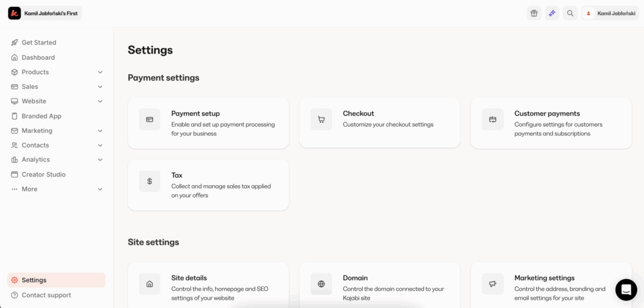
Task: Click the Marketing settings megaphone icon
Action: [x=493, y=284]
